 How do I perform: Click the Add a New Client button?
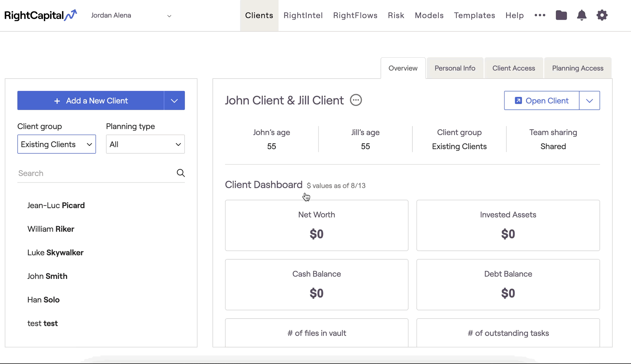pos(91,101)
